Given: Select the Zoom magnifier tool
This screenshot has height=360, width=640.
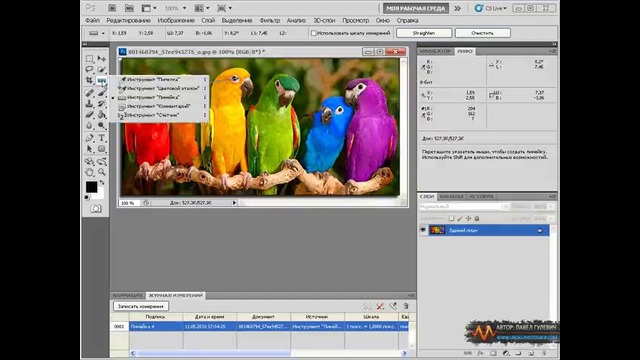Looking at the screenshot, I should (x=102, y=172).
